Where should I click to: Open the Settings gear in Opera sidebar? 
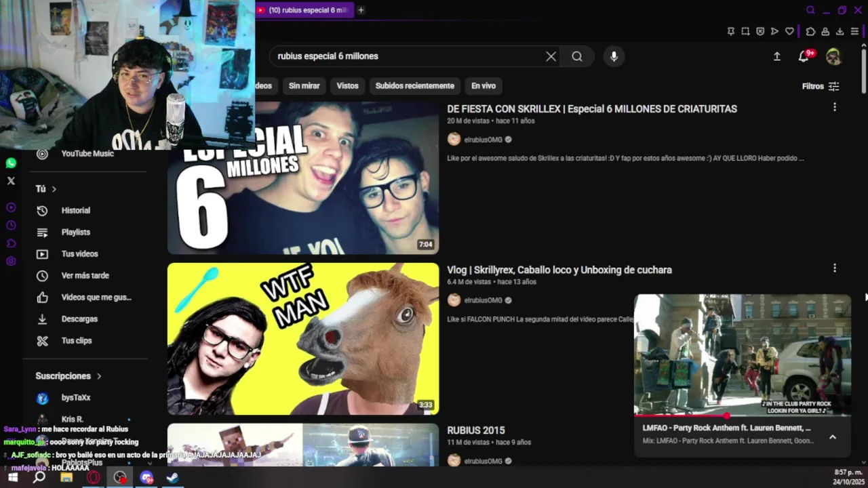tap(11, 262)
